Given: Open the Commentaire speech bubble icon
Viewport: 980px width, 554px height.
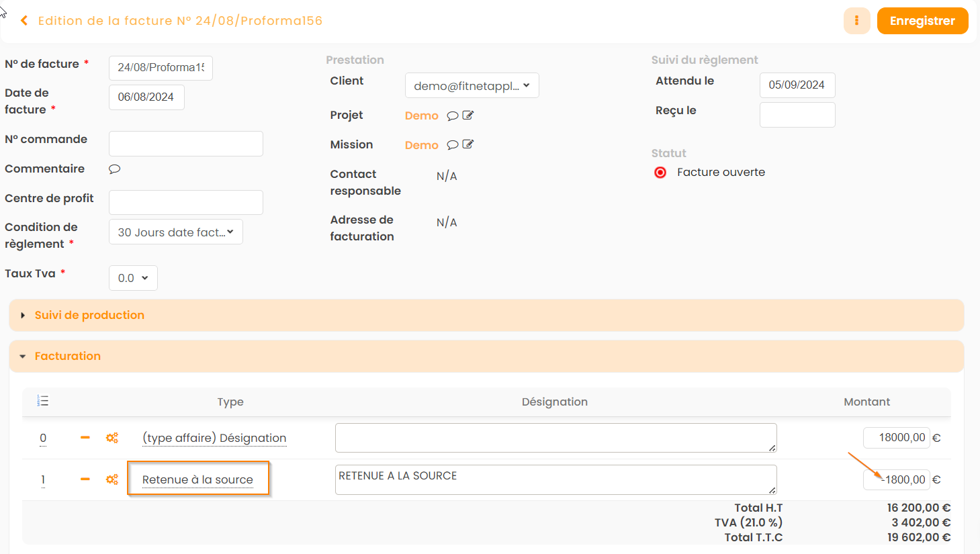Looking at the screenshot, I should (x=115, y=169).
